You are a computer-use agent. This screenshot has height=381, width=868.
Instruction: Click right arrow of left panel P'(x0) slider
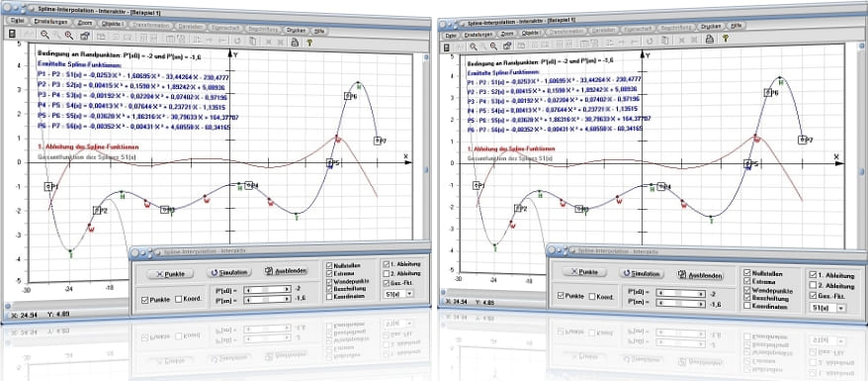pyautogui.click(x=288, y=289)
